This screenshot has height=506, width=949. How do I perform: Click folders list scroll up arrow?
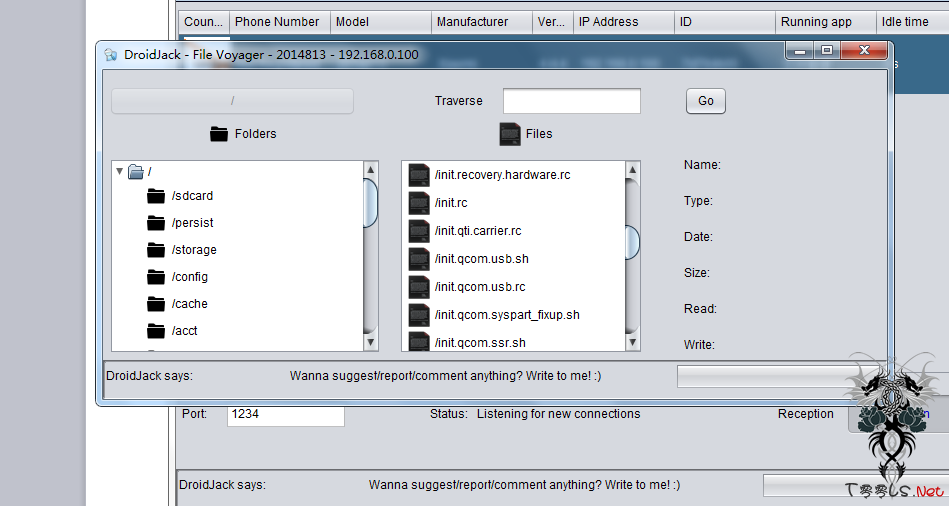[x=371, y=169]
